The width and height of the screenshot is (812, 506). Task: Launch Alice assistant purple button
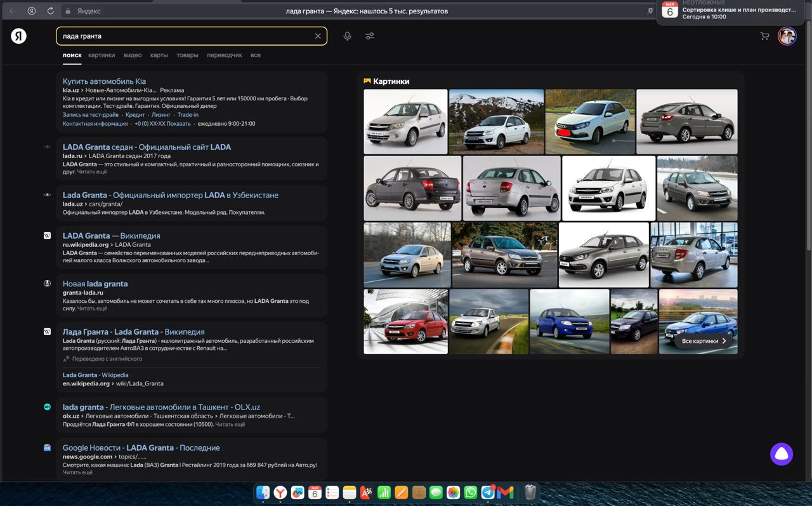tap(782, 454)
